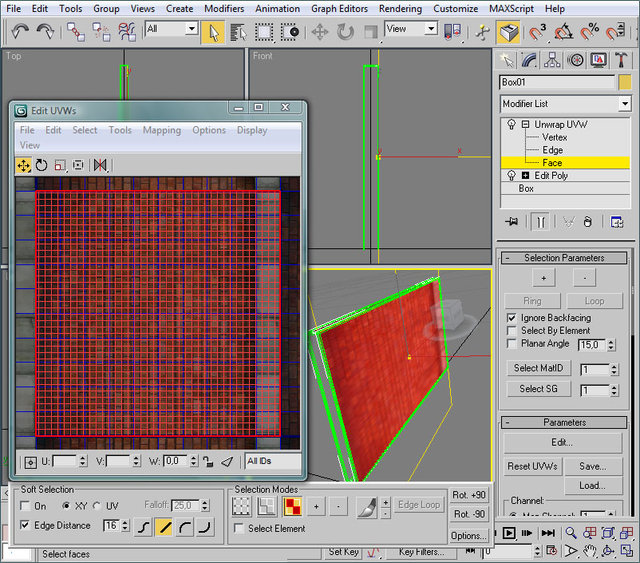Open the Modifier List dropdown

pyautogui.click(x=625, y=104)
